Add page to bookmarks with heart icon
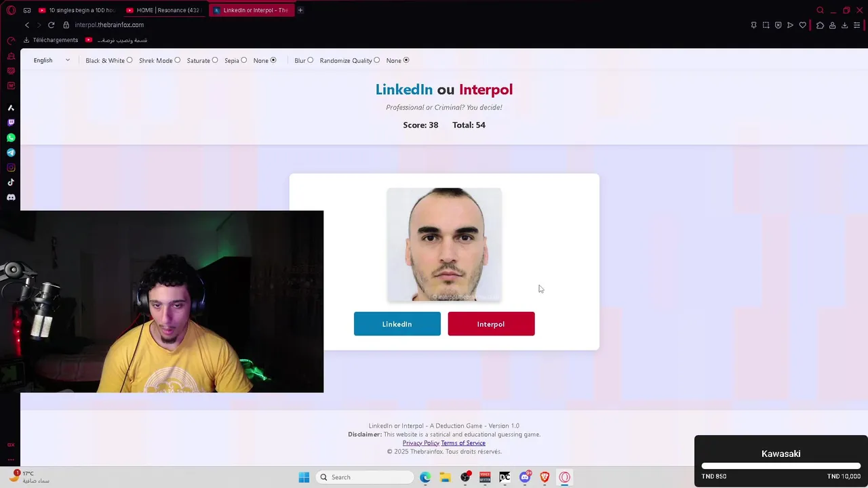 802,25
